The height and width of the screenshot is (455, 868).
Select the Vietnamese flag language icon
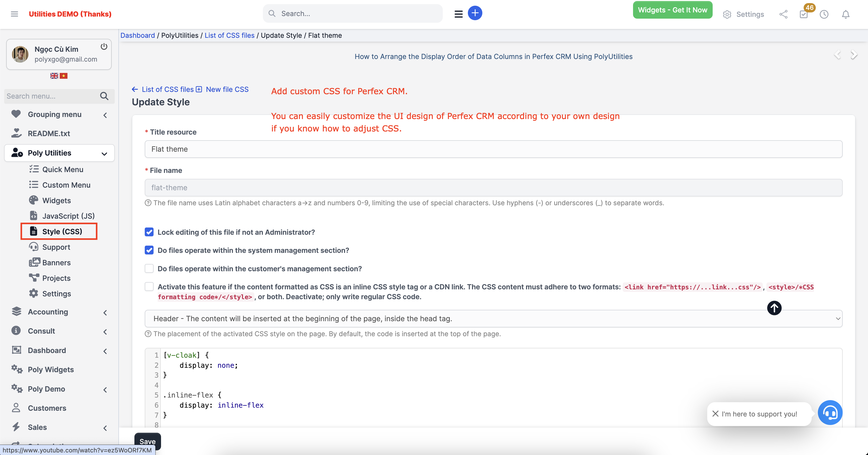(64, 76)
